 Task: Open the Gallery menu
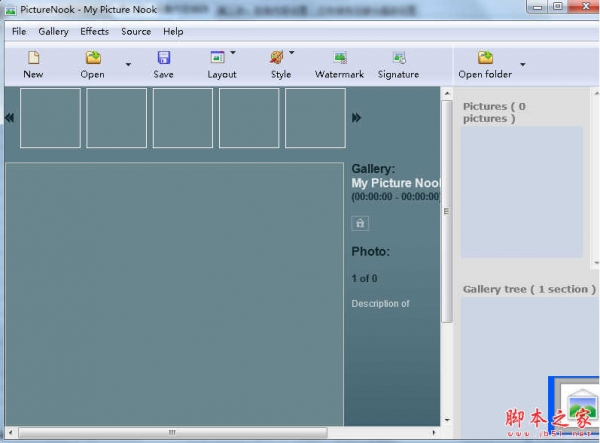pos(54,31)
